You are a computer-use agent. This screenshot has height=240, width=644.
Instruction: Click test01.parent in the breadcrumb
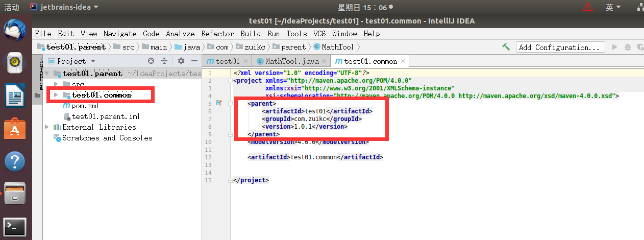tap(71, 47)
